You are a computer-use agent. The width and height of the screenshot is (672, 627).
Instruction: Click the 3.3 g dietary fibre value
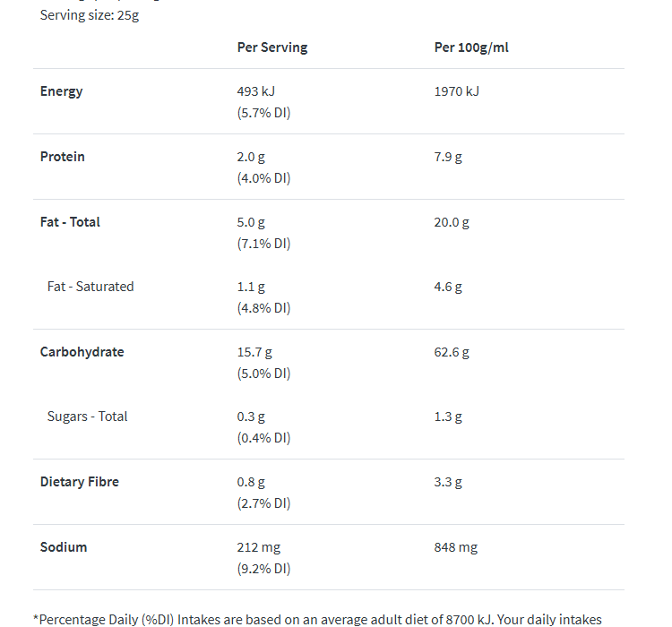click(448, 482)
